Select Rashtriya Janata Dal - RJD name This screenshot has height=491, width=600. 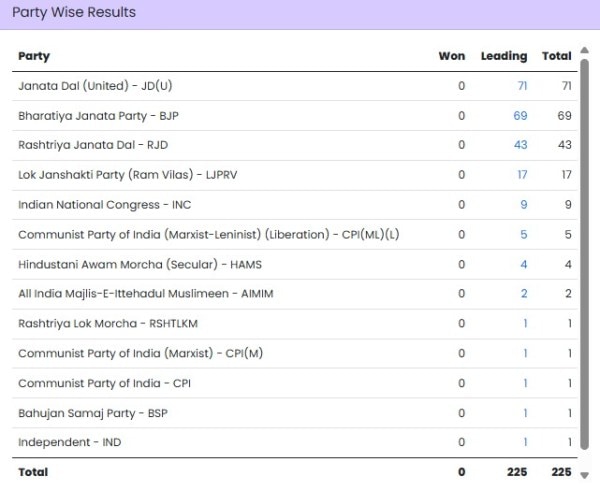tap(93, 145)
